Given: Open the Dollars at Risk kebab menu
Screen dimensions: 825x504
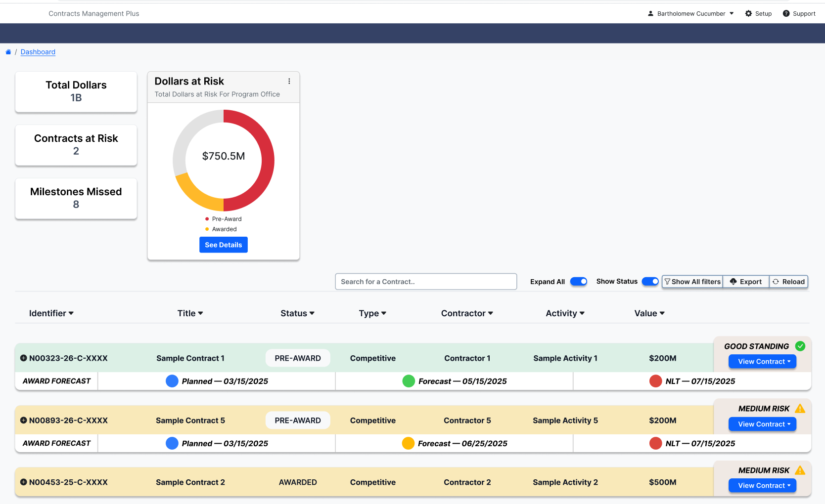Looking at the screenshot, I should 289,82.
